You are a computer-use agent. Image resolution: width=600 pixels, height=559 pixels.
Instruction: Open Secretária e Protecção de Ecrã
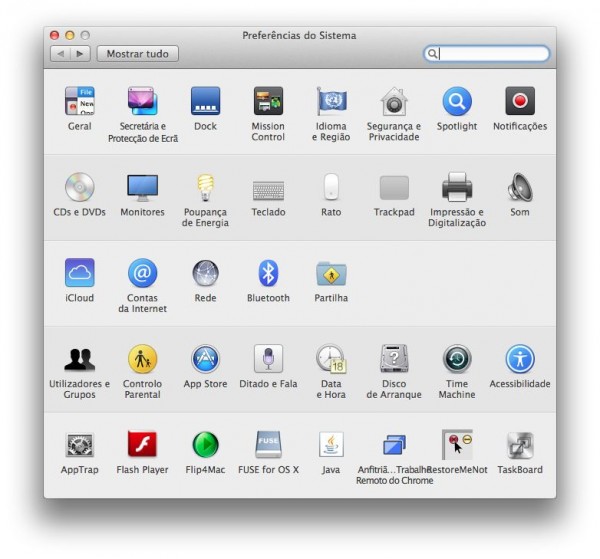(142, 101)
